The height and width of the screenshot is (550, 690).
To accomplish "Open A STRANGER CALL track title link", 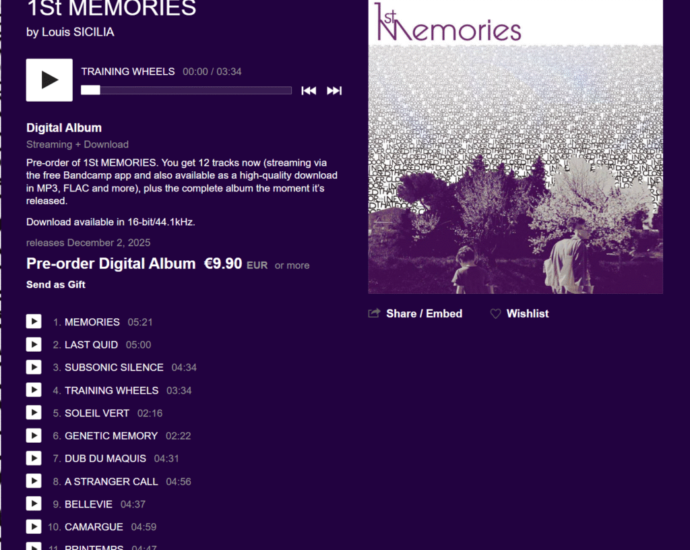I will click(x=111, y=481).
